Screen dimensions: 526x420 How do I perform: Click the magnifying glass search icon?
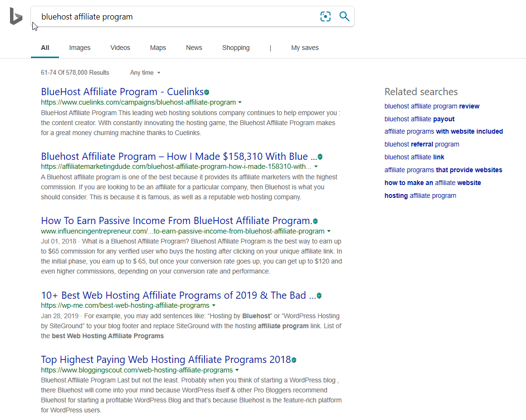[344, 17]
